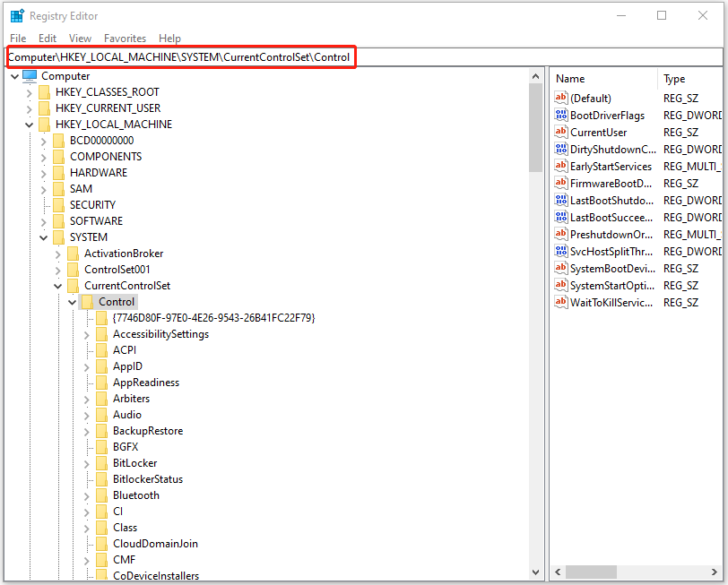Click the tree scroll up arrow

pos(535,76)
